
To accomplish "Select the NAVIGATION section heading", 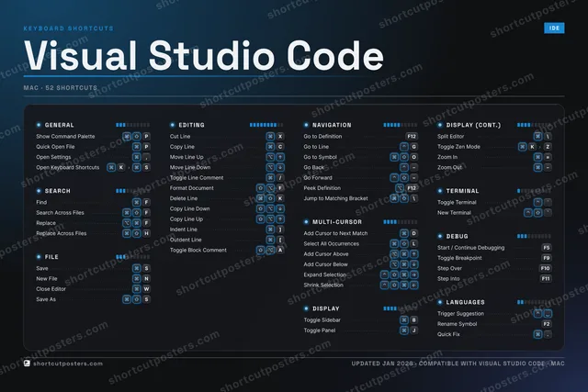I will 332,125.
